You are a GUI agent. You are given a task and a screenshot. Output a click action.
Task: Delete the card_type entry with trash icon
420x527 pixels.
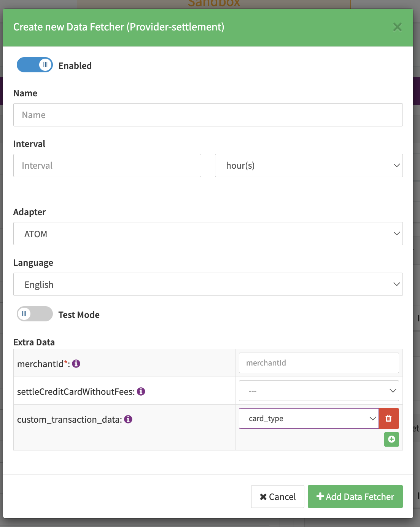click(x=388, y=418)
